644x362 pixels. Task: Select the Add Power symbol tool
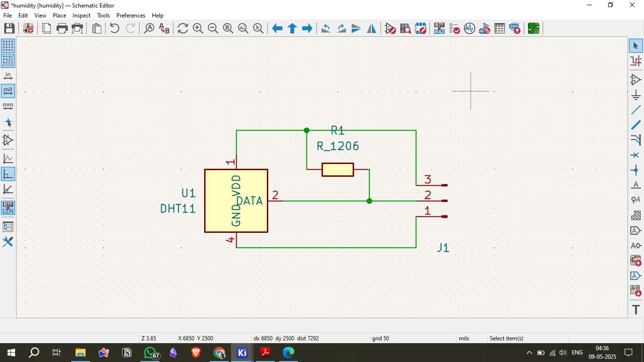[x=636, y=95]
